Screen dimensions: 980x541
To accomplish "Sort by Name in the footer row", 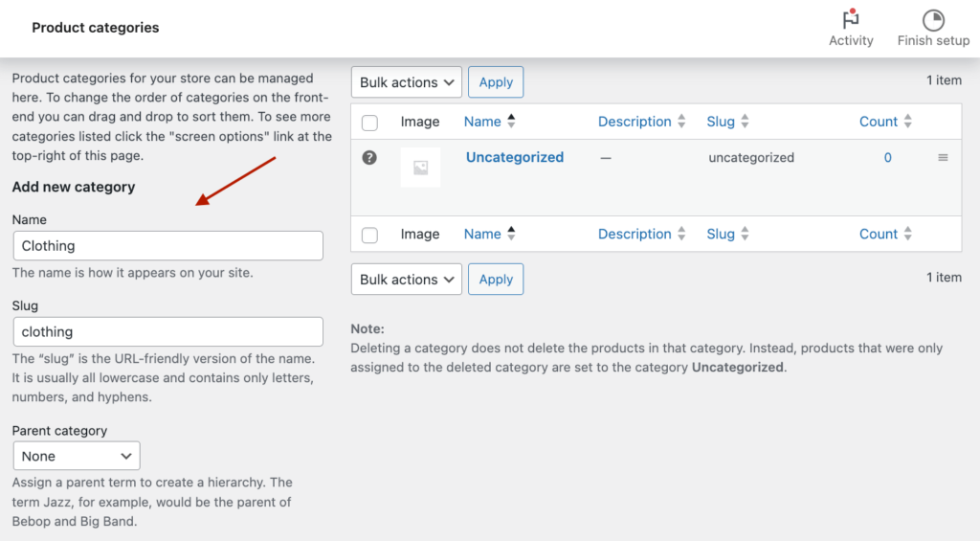I will pos(482,234).
